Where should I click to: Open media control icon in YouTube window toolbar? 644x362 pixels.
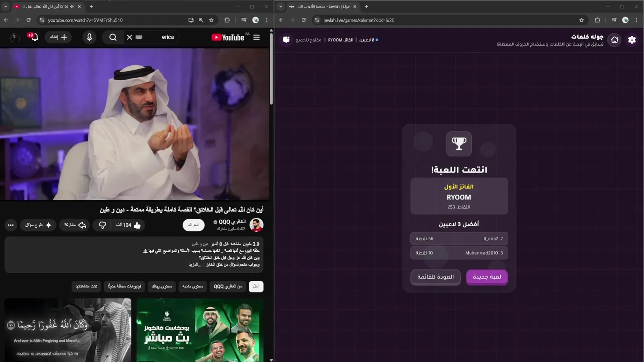[x=244, y=20]
